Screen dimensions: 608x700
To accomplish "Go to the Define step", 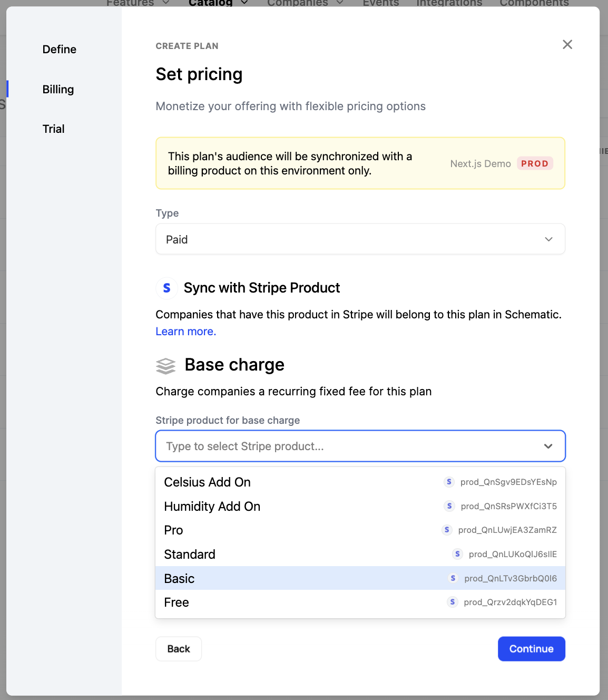I will coord(60,50).
